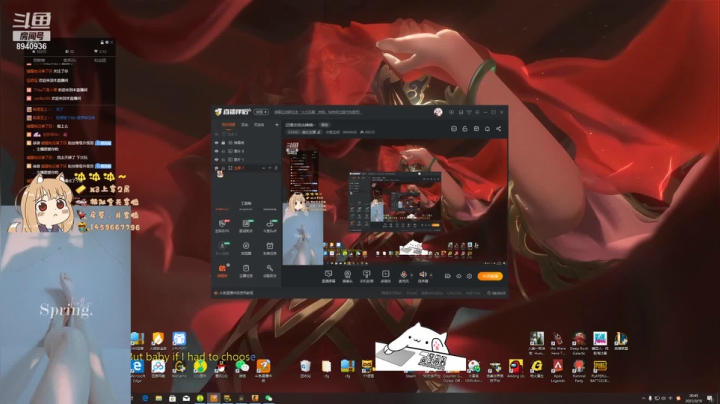
Task: Click the live preview canvas
Action: coord(394,202)
